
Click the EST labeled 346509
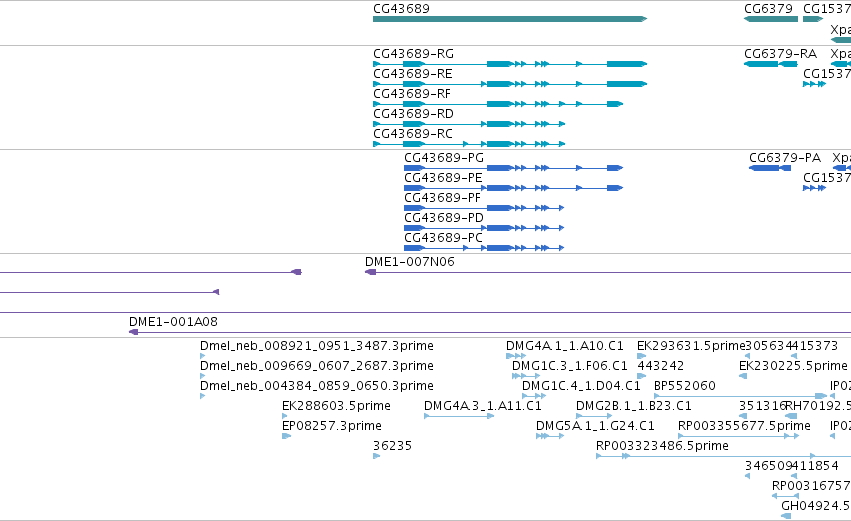[769, 466]
